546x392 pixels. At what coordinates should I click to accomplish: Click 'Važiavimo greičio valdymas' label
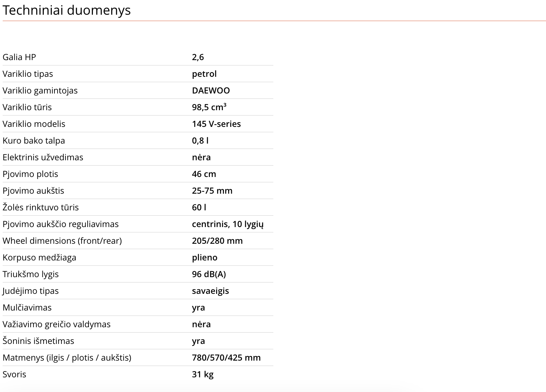56,324
